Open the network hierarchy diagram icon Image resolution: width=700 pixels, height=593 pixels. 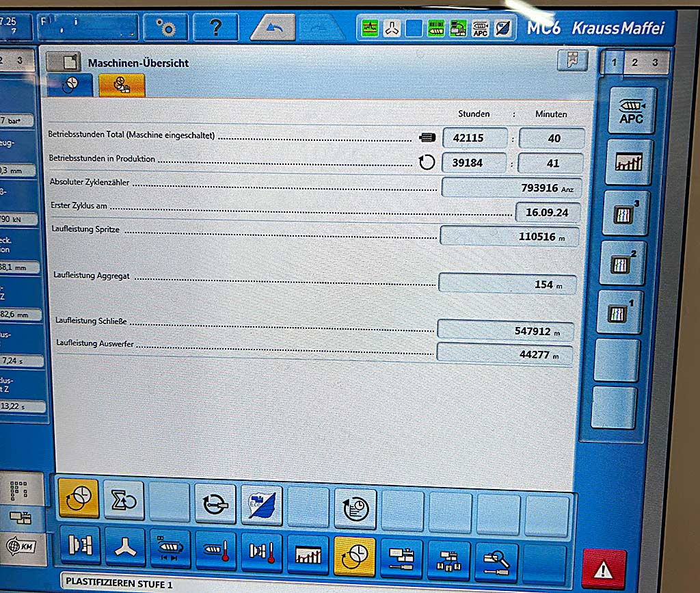click(448, 560)
